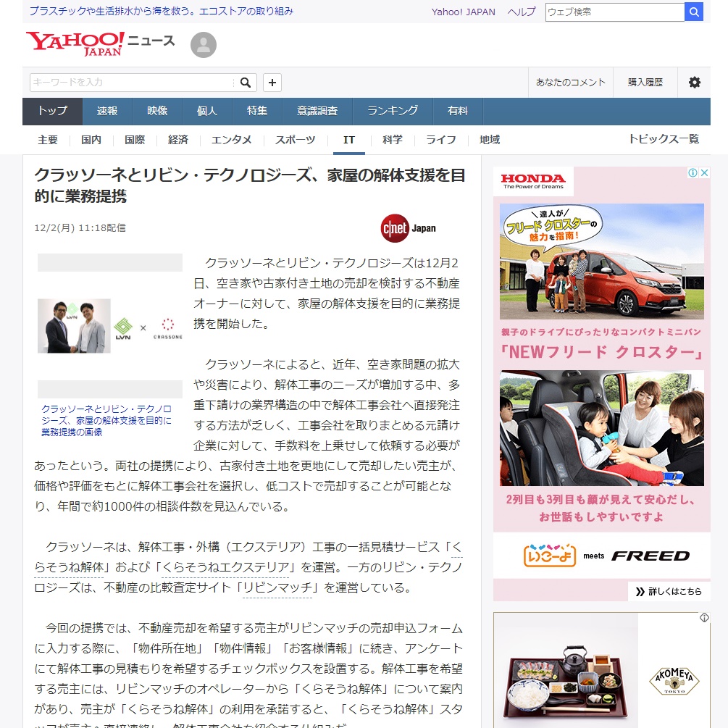This screenshot has height=728, width=728.
Task: Open トピックス一覧
Action: point(664,139)
